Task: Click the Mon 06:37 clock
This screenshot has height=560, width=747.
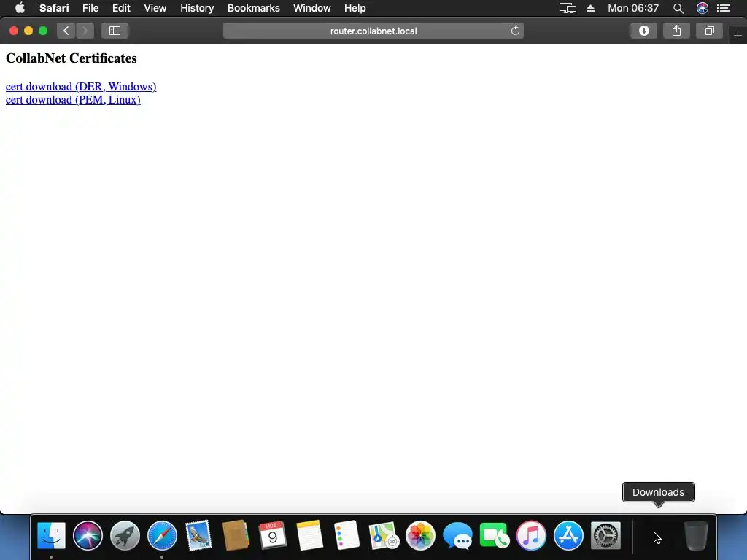Action: 633,8
